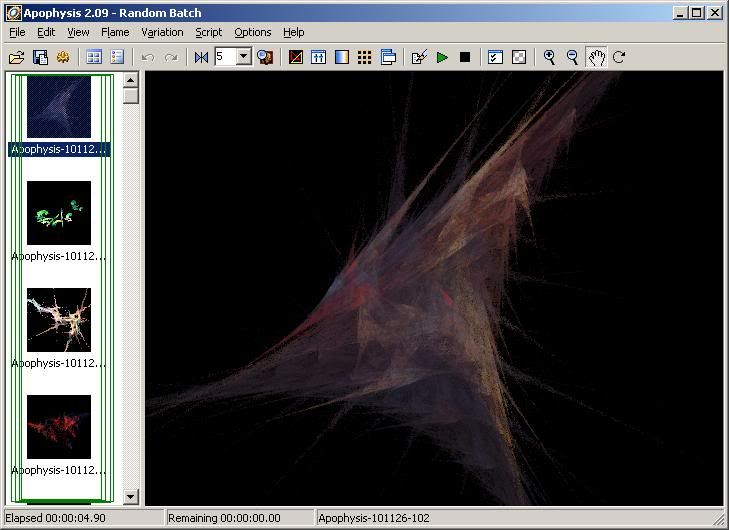Click the quality value input field
This screenshot has width=729, height=530.
click(224, 57)
